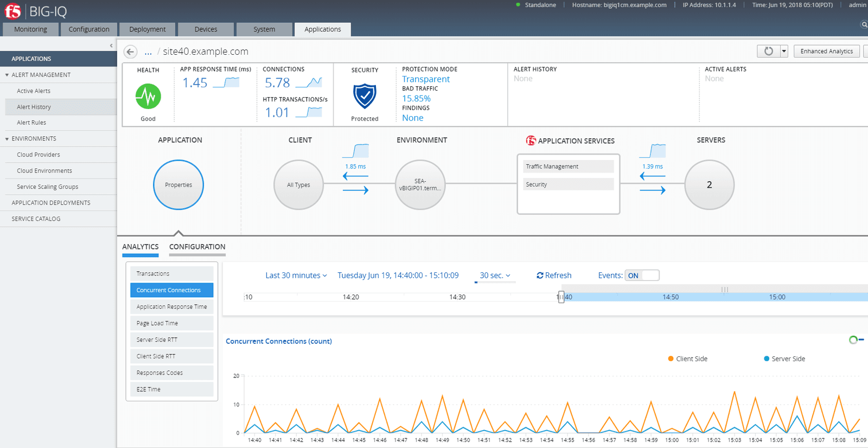The width and height of the screenshot is (868, 448).
Task: Click the Refresh link in analytics
Action: [554, 276]
